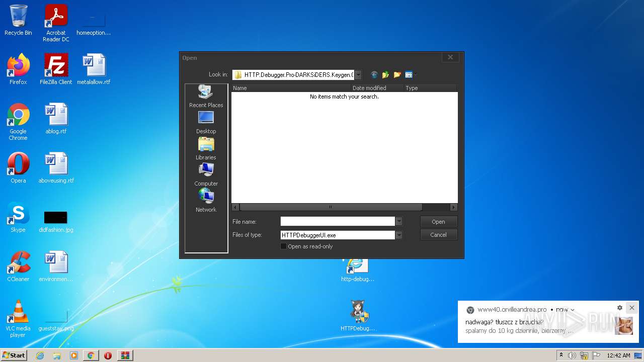Image resolution: width=644 pixels, height=362 pixels.
Task: Select gueststay.png file on desktop
Action: 56,320
